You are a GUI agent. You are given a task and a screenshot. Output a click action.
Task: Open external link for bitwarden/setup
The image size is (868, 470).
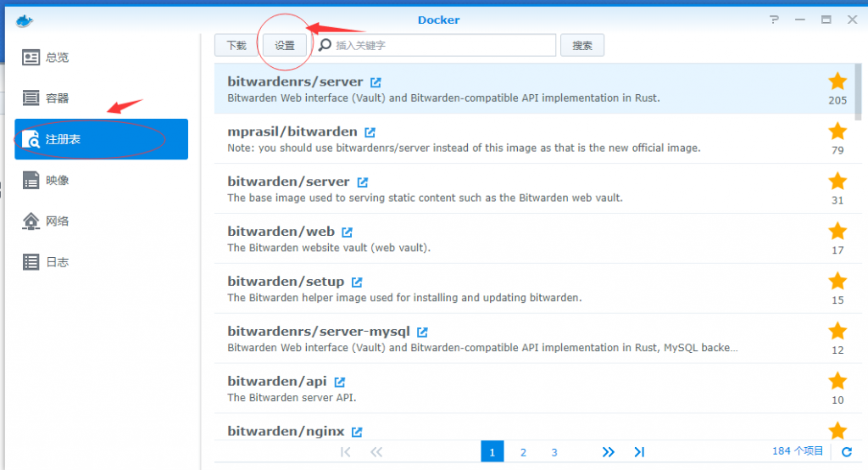[357, 282]
